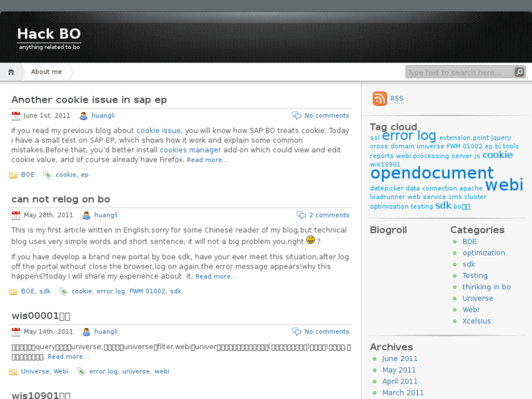
Task: Open FWM 01002 tag under relog post
Action: [147, 291]
